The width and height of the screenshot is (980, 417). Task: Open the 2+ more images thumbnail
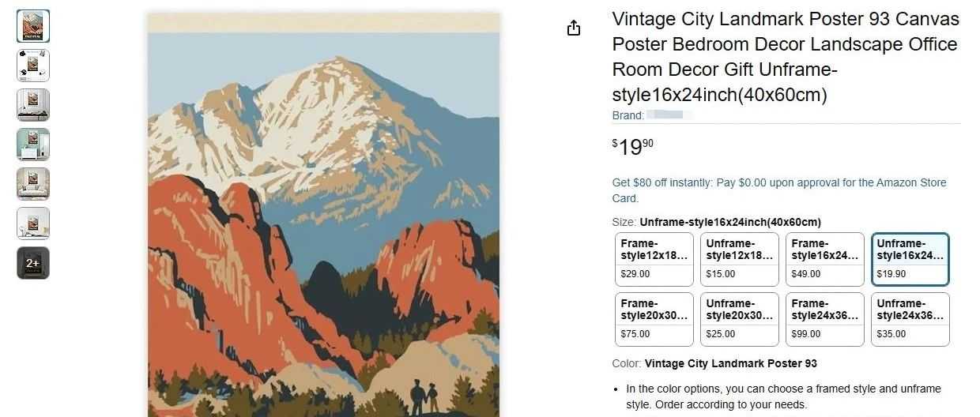click(33, 263)
